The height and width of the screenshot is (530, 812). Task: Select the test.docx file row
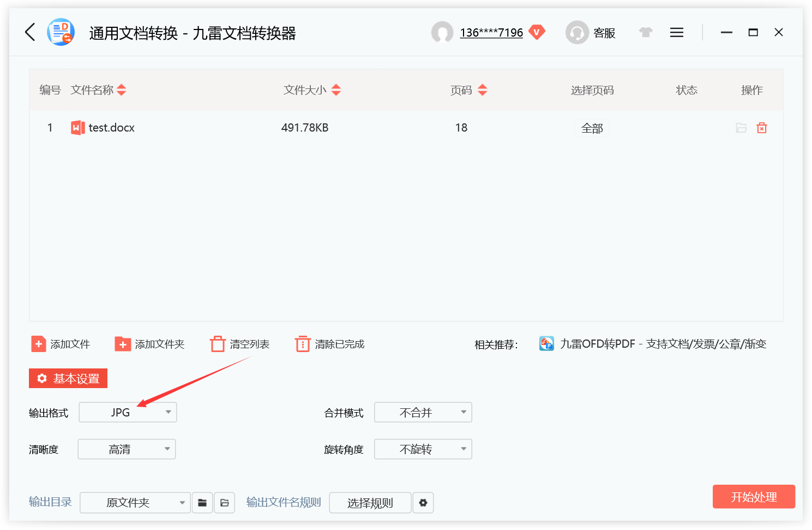click(406, 128)
